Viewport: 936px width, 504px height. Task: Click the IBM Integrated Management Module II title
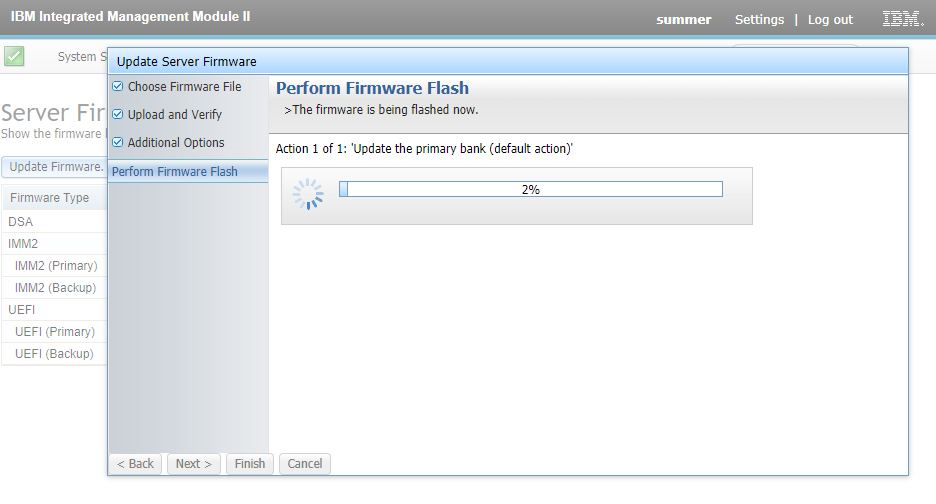(130, 17)
